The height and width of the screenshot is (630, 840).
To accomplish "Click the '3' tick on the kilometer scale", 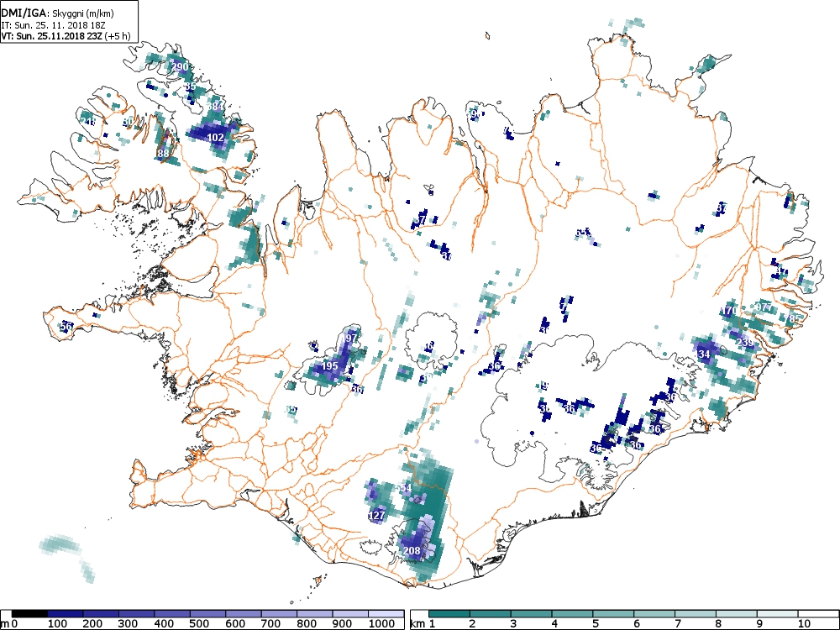I will tap(513, 624).
